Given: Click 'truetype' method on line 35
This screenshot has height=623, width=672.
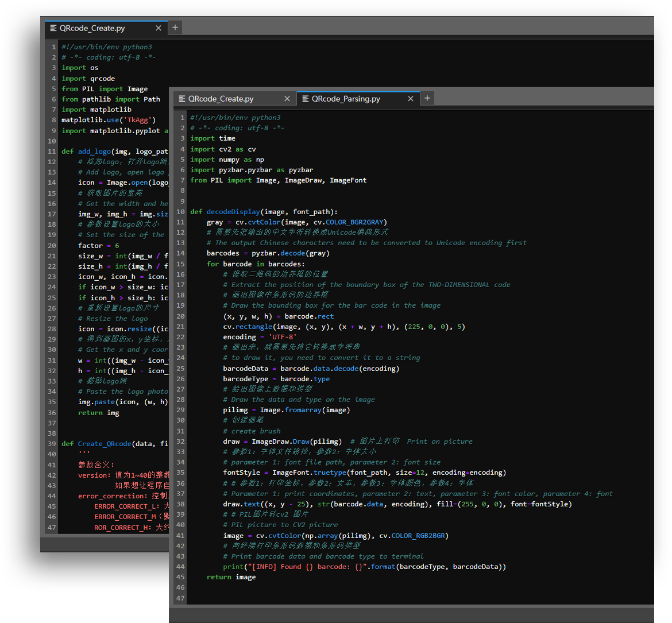Looking at the screenshot, I should (330, 473).
